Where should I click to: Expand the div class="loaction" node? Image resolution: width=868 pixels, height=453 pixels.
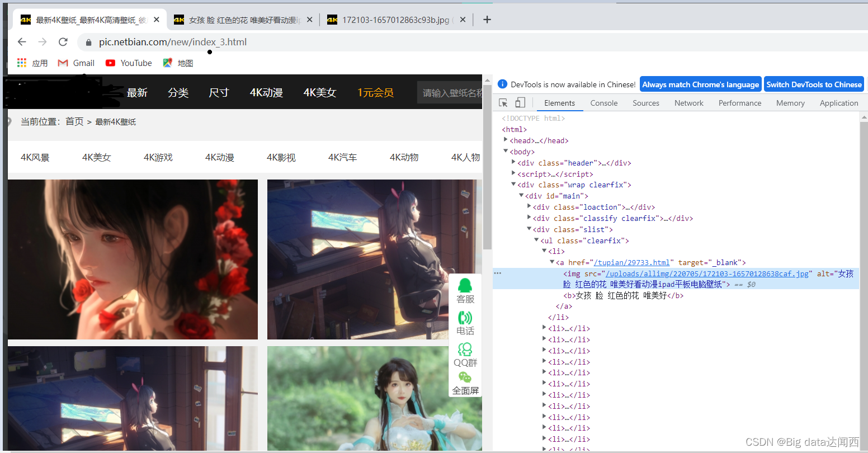point(529,206)
